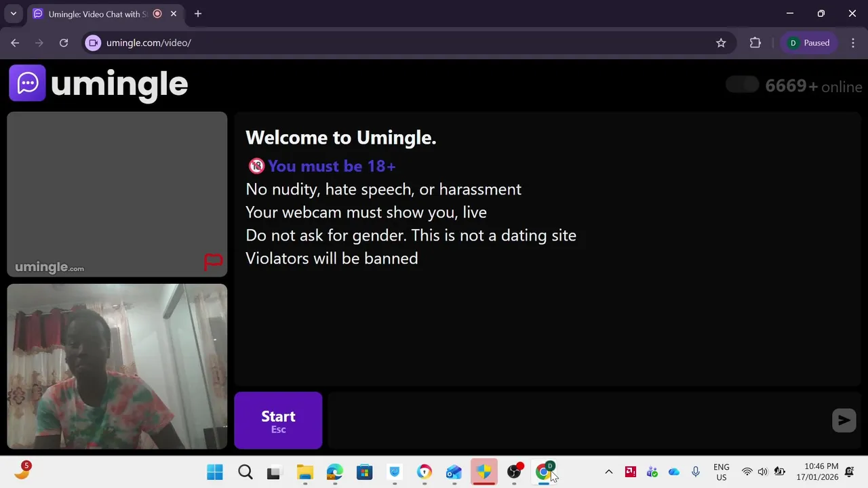Go back with the browser back arrow
The height and width of the screenshot is (488, 868).
click(x=15, y=43)
